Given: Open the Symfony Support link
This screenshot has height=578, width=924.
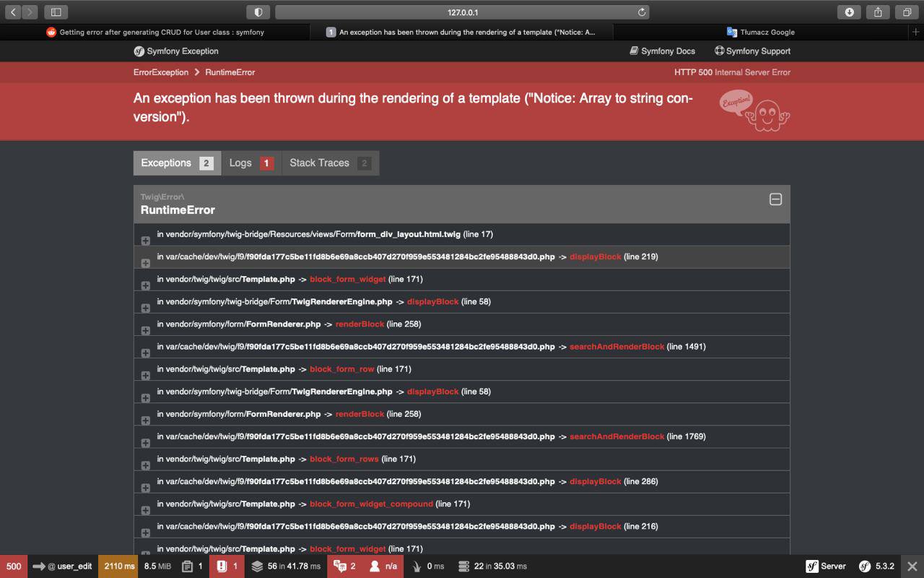Looking at the screenshot, I should click(752, 51).
